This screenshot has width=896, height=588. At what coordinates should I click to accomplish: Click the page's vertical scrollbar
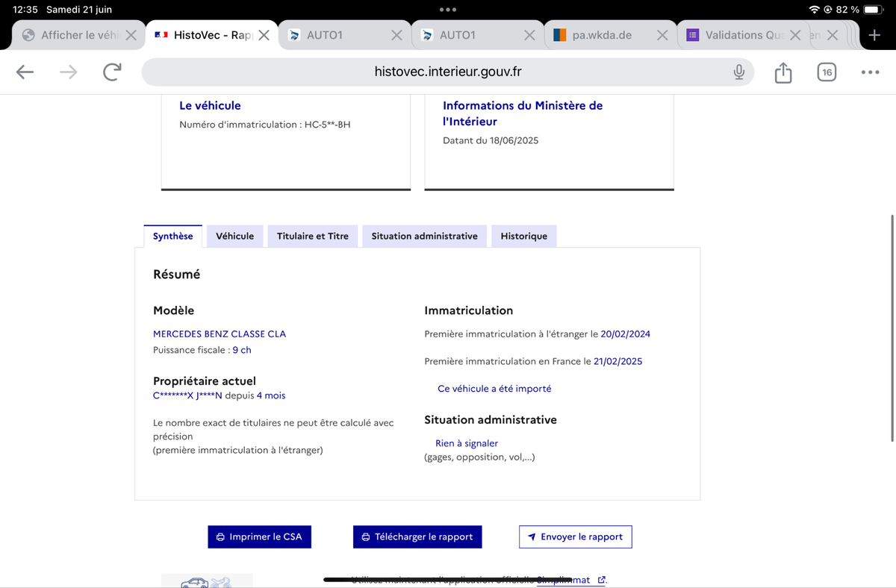pos(892,328)
